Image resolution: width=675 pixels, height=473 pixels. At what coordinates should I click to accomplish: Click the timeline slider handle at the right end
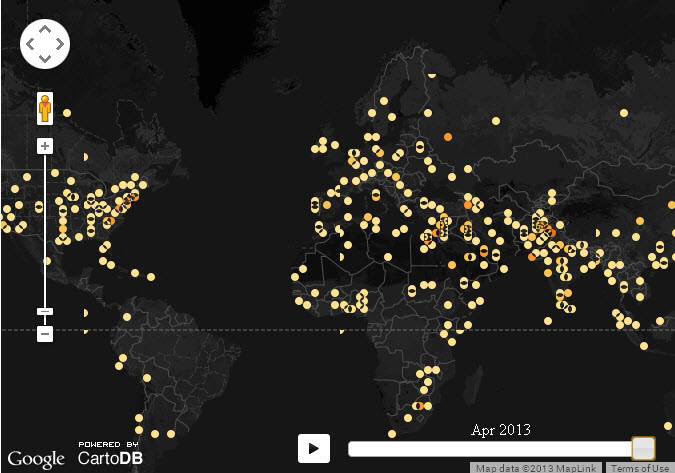pyautogui.click(x=643, y=448)
